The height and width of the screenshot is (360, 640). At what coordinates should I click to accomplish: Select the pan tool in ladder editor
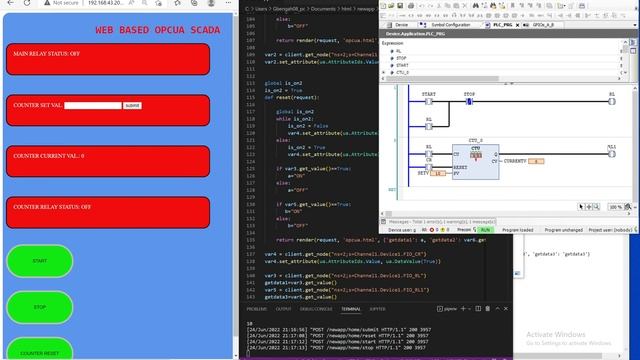click(589, 207)
